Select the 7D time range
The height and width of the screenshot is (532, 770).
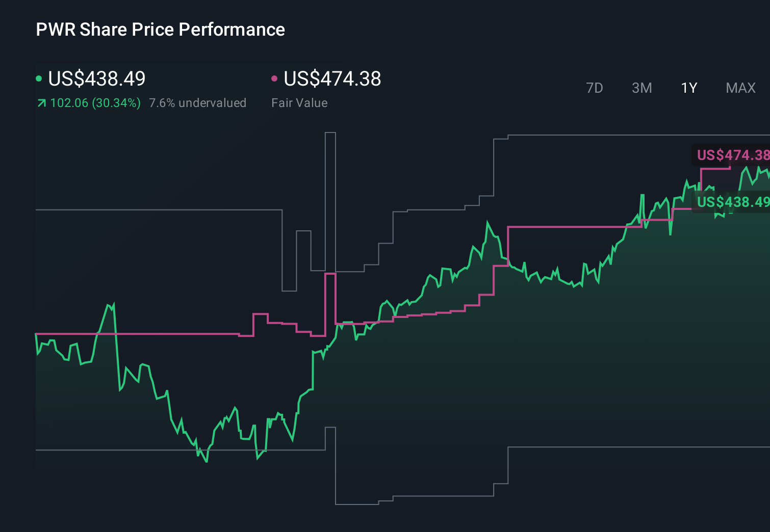coord(595,88)
